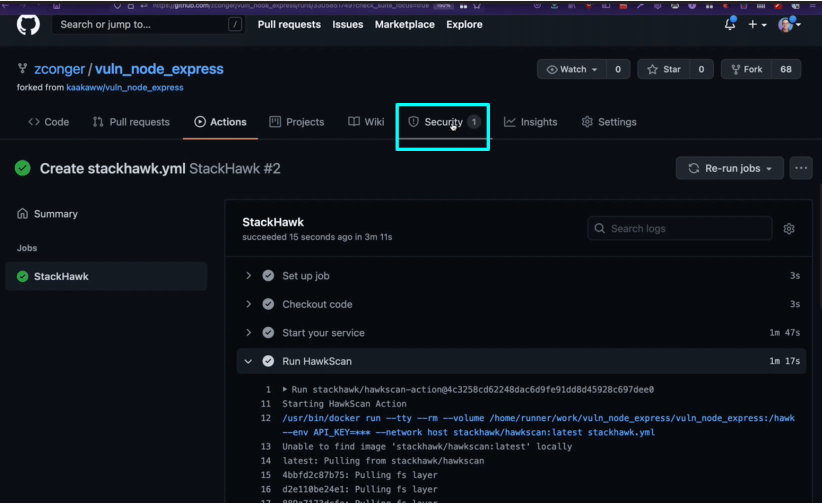Open zconger user profile link
Screen dimensions: 822x504
[59, 69]
